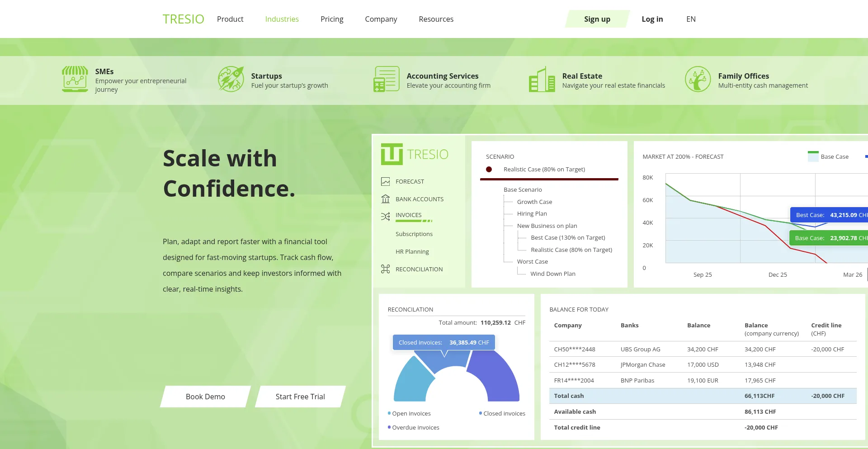Open the Product menu

(x=230, y=19)
